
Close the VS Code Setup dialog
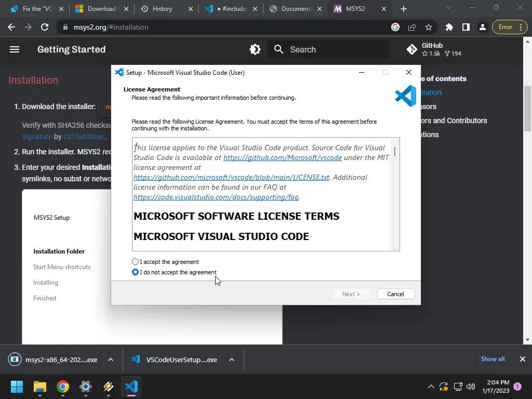point(409,72)
